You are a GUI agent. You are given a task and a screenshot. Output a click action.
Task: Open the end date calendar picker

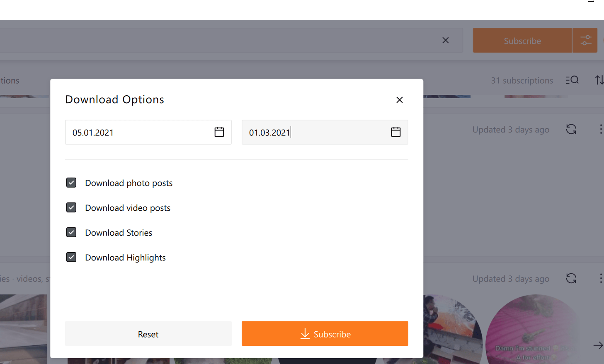click(395, 132)
